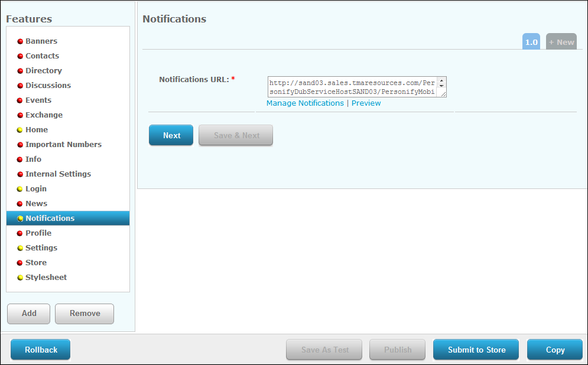Open the Important Numbers feature
Screen dimensions: 588x365
(x=63, y=145)
